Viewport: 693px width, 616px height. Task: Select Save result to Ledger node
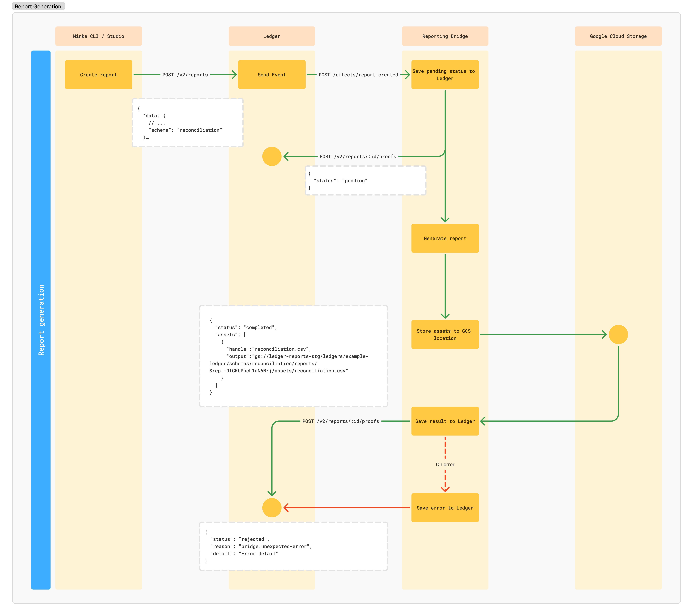[x=445, y=421]
